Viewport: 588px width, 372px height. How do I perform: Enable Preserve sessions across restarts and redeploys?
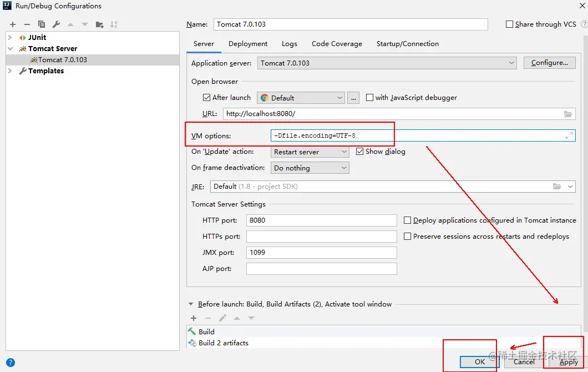click(x=407, y=237)
